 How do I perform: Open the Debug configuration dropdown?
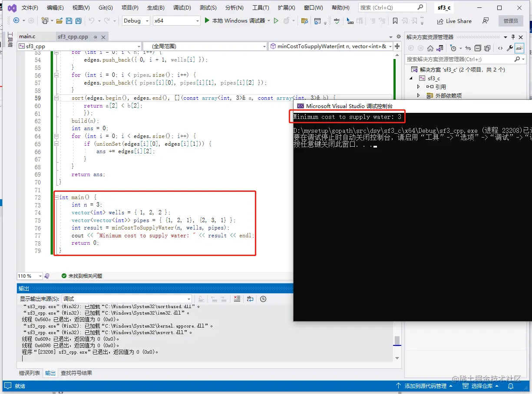point(136,20)
